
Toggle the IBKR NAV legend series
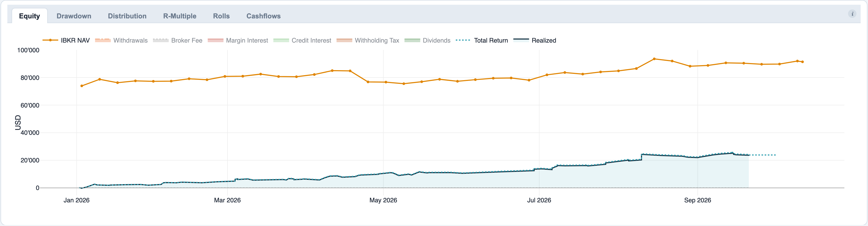tap(66, 40)
